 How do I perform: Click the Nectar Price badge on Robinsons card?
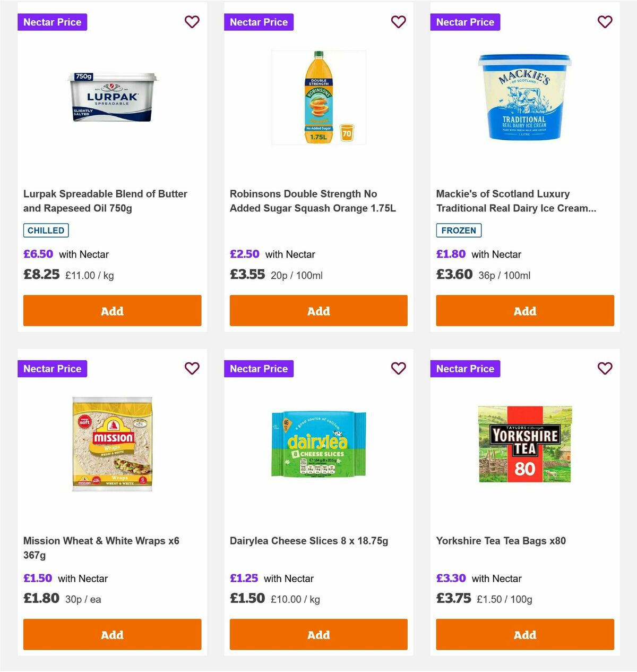coord(259,22)
